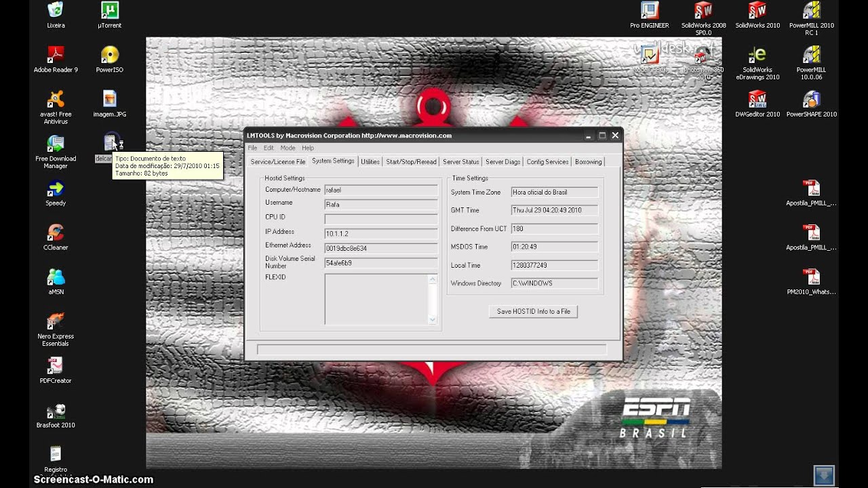Select the System Settings tab

(x=333, y=161)
